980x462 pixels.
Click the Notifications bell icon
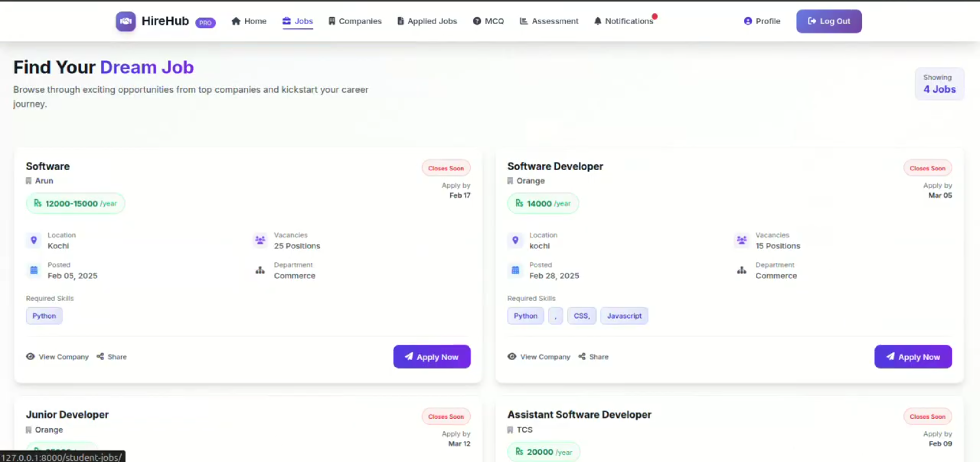(598, 21)
